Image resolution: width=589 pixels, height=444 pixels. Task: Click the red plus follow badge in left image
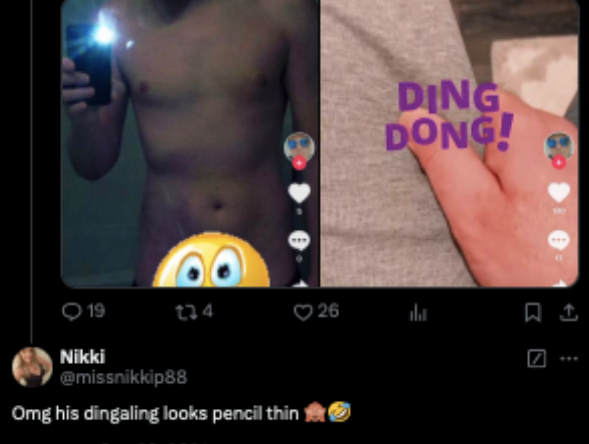299,163
